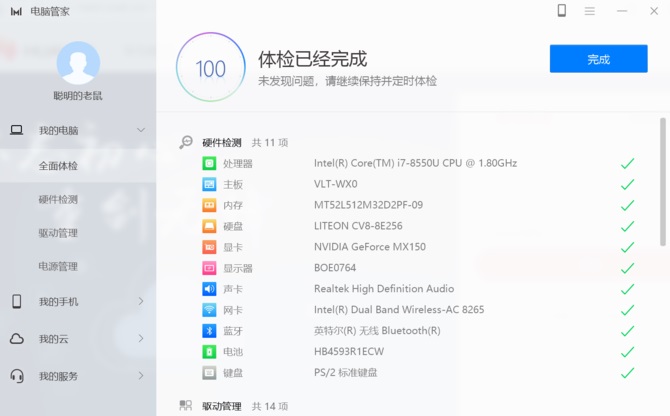This screenshot has width=670, height=416.
Task: Click the CPU 处理器 icon
Action: click(x=209, y=163)
